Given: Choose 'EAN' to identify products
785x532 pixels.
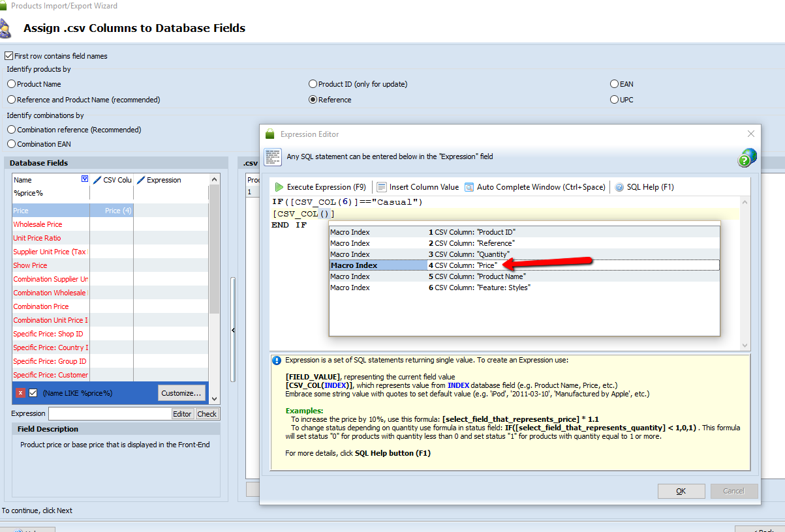Looking at the screenshot, I should point(614,84).
